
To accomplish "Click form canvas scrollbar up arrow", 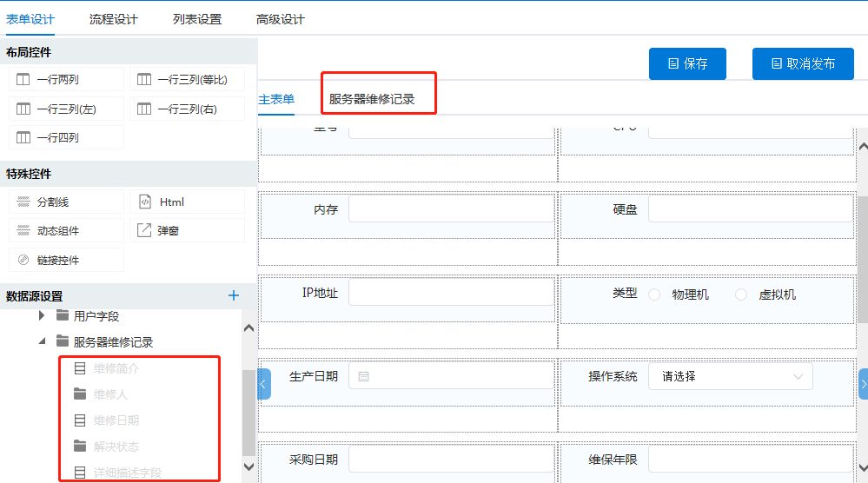I will coord(863,147).
